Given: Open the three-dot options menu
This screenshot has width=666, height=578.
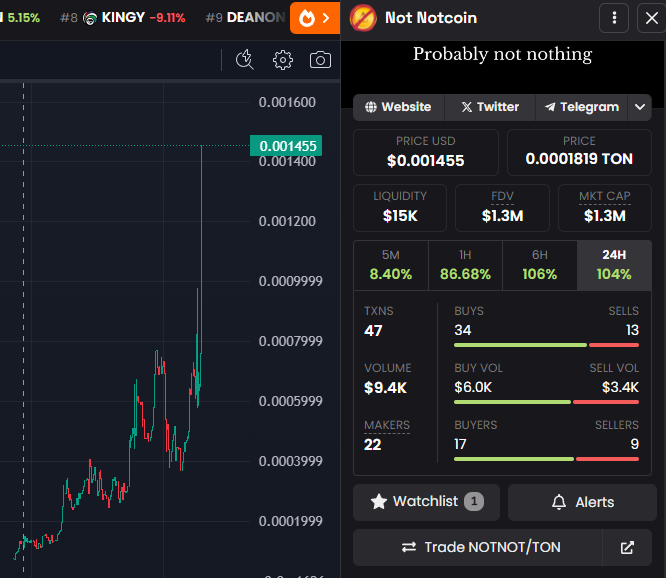Looking at the screenshot, I should click(x=614, y=18).
